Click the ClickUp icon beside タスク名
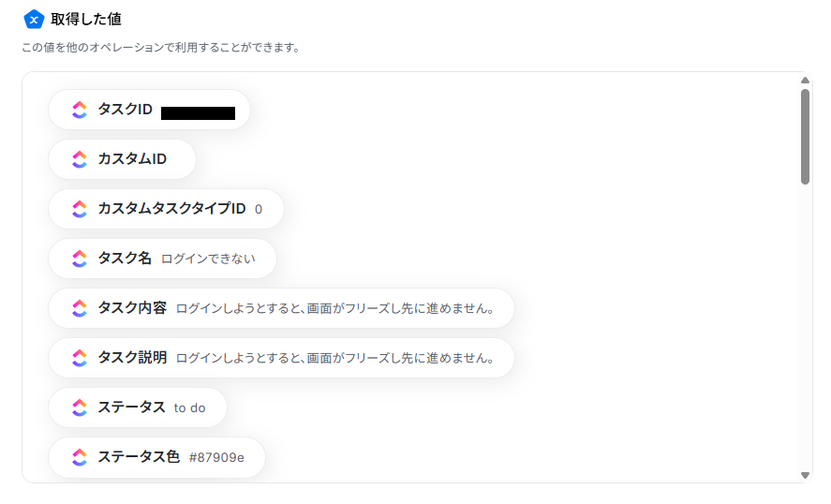This screenshot has height=504, width=831. tap(80, 259)
